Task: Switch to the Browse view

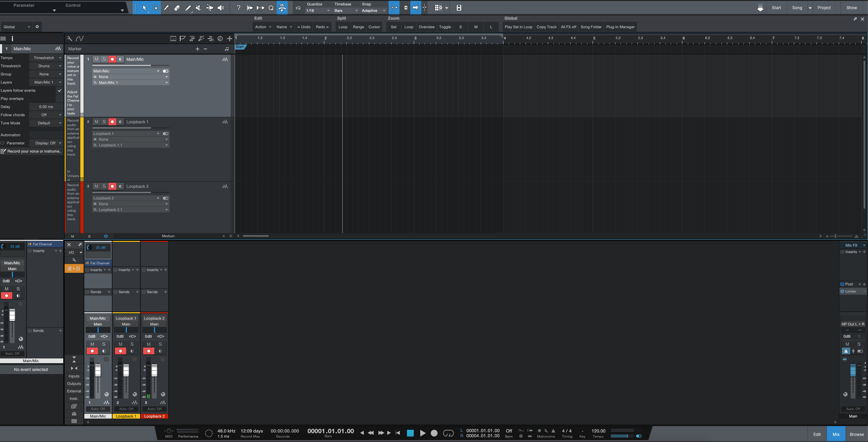Action: point(857,434)
